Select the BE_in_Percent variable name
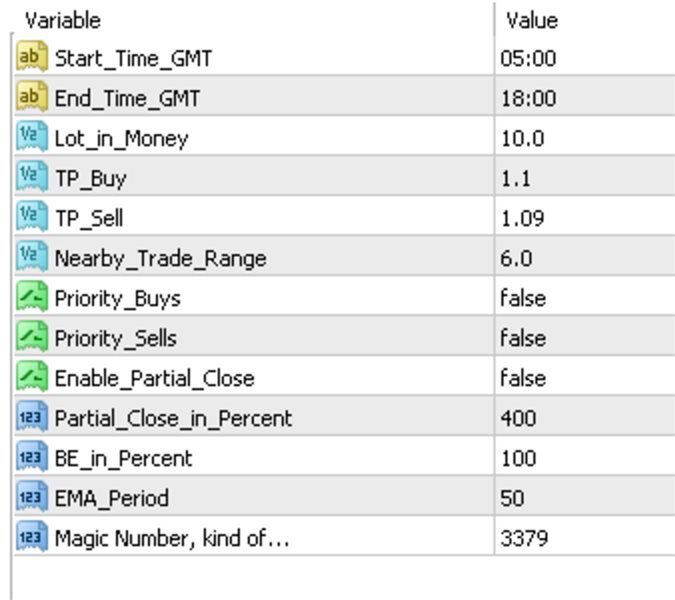Screen dimensions: 675x600 (x=124, y=459)
